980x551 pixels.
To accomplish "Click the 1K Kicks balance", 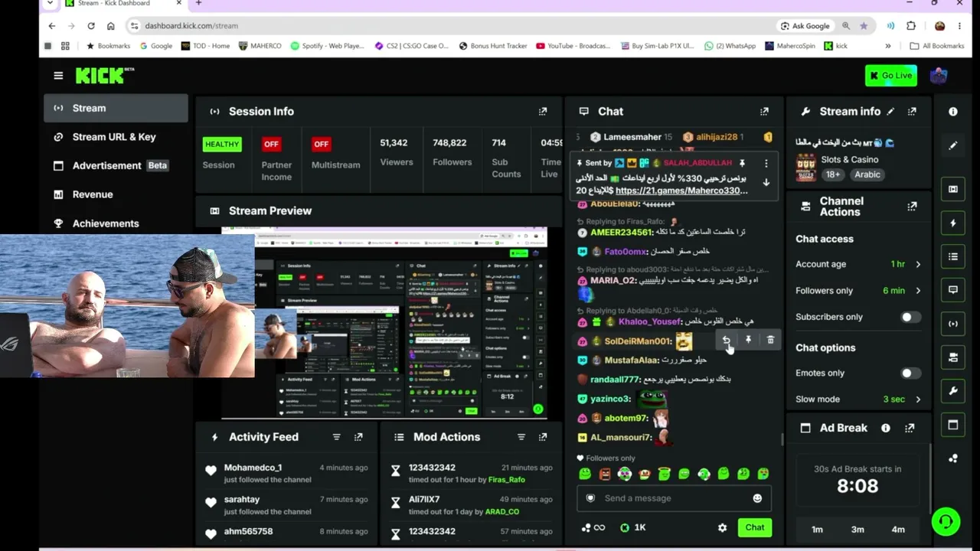I will tap(633, 527).
